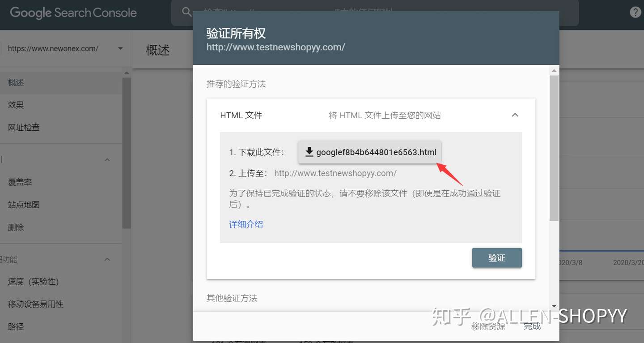Click 将 HTML 文件上传至您的网站 description
The image size is (644, 343).
[385, 115]
